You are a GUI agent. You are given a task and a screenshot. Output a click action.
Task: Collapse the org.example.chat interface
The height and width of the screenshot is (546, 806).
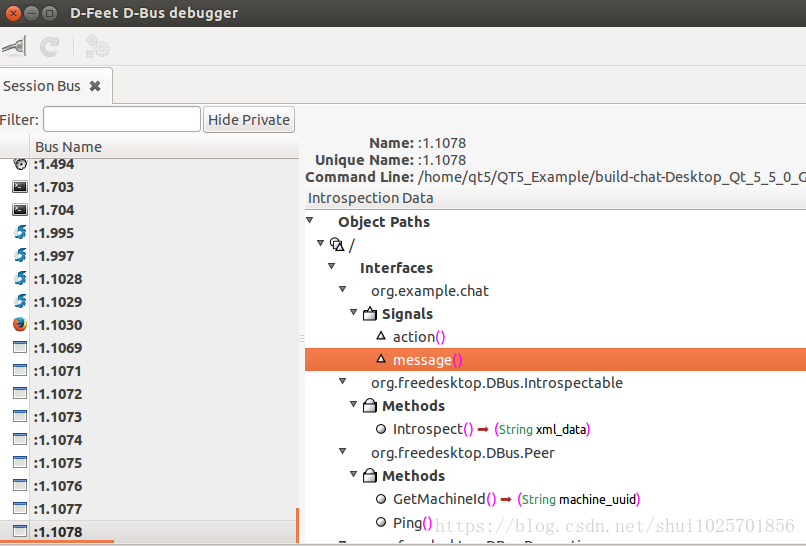click(342, 289)
